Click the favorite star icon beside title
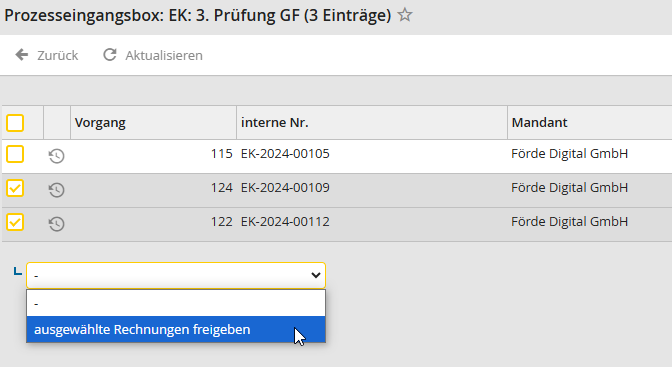Viewport: 672px width, 367px height. 405,15
